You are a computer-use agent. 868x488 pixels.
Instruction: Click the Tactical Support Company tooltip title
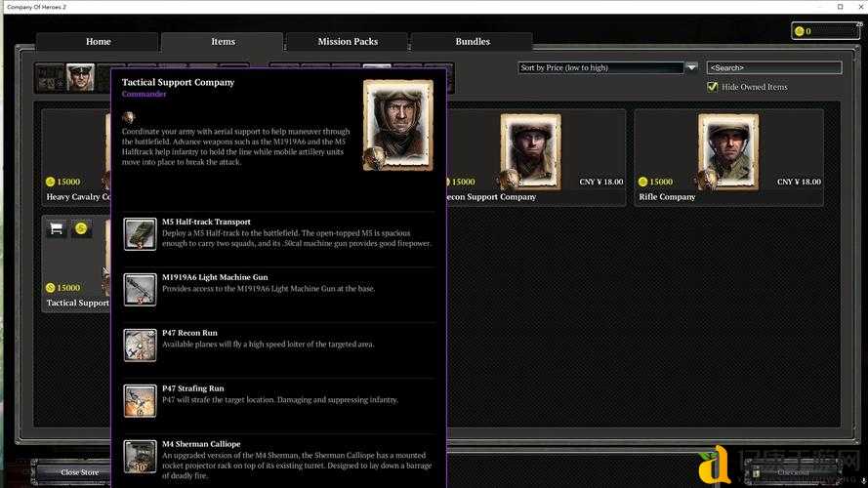[178, 82]
